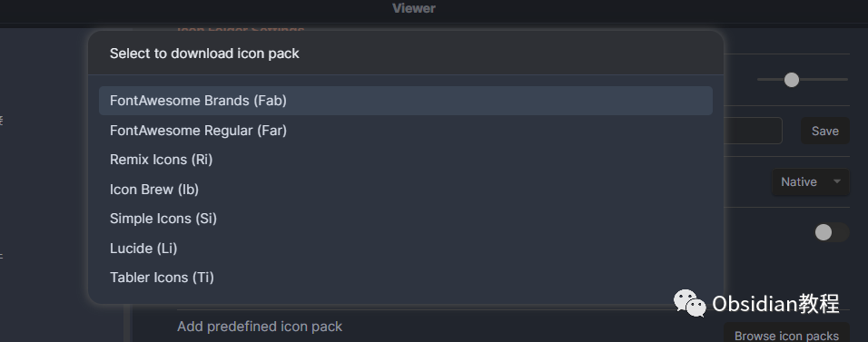Image resolution: width=868 pixels, height=342 pixels.
Task: Click the Save button
Action: click(824, 132)
